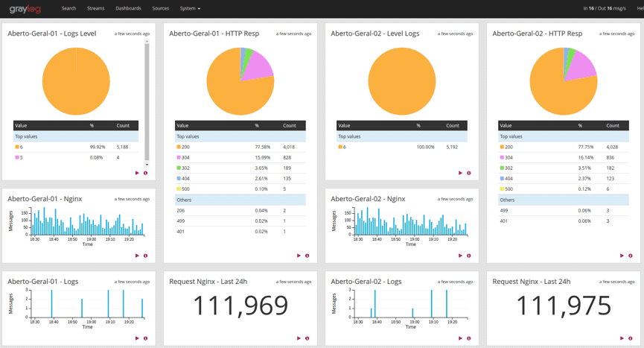Show info on the 111,969 request count widget
This screenshot has width=644, height=348.
click(x=307, y=338)
